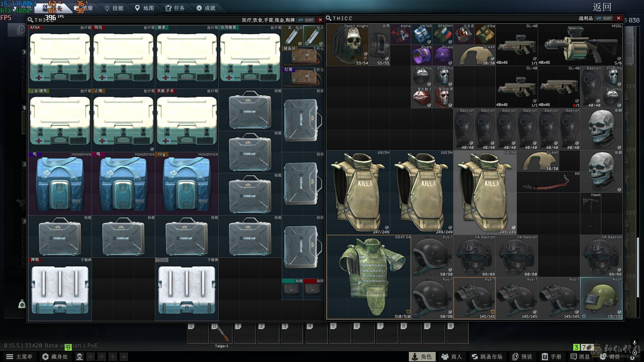
Task: Click quick slot 1
Action: click(245, 333)
